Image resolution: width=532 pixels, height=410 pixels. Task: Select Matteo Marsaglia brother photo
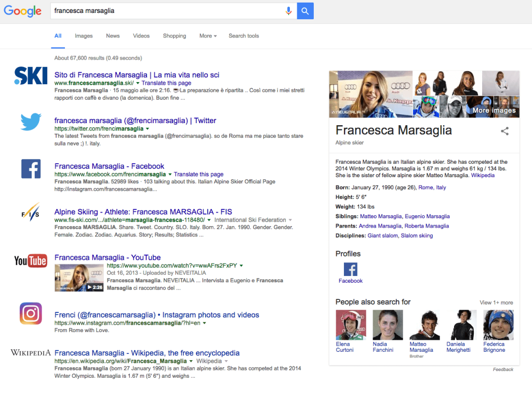pos(424,325)
